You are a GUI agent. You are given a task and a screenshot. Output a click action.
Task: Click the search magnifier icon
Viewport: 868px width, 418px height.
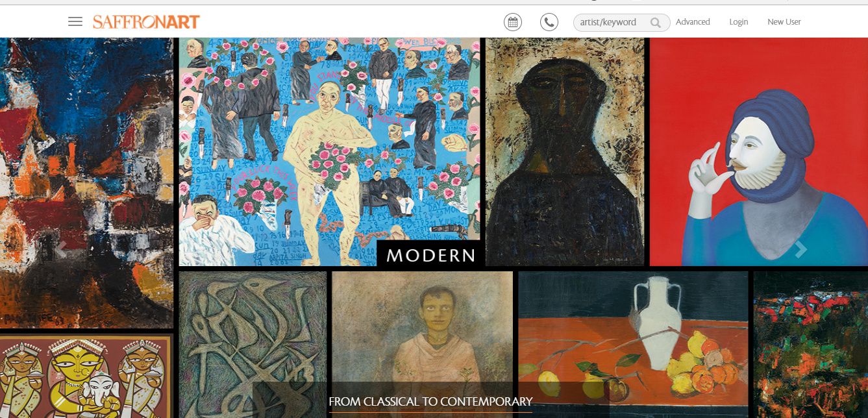click(656, 23)
